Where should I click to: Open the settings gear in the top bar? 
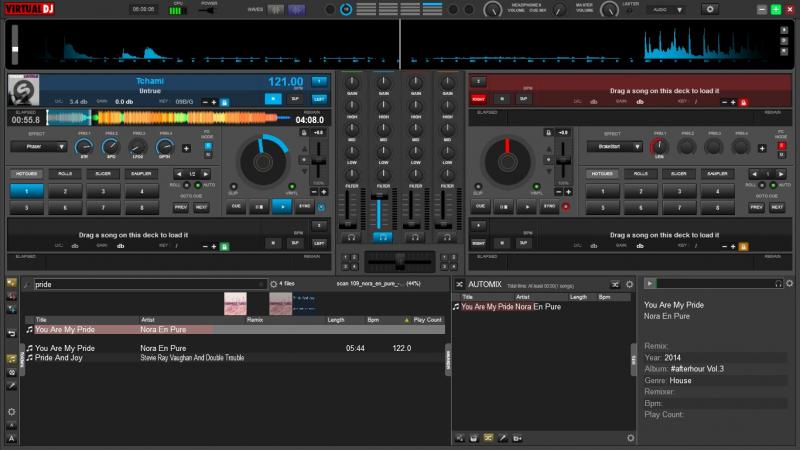(x=710, y=9)
